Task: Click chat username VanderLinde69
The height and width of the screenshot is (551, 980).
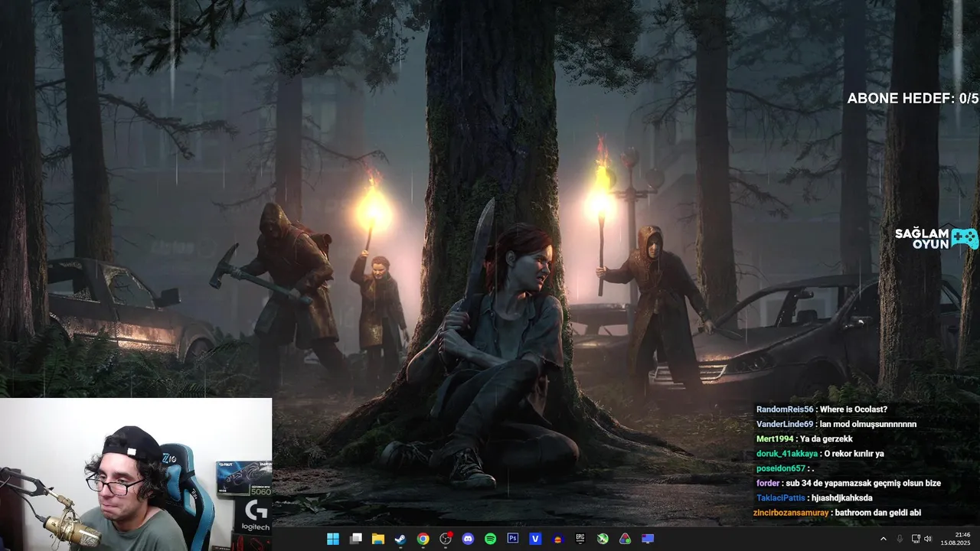Action: coord(785,424)
